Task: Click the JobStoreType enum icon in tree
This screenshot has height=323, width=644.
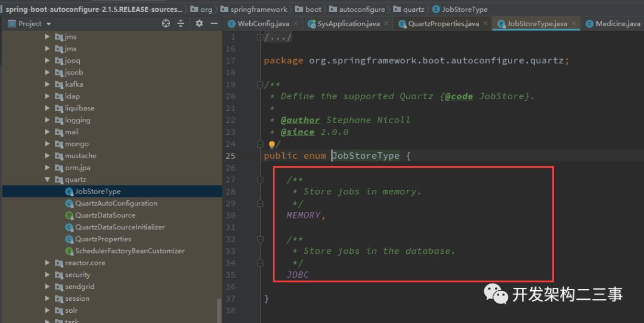Action: pyautogui.click(x=69, y=192)
